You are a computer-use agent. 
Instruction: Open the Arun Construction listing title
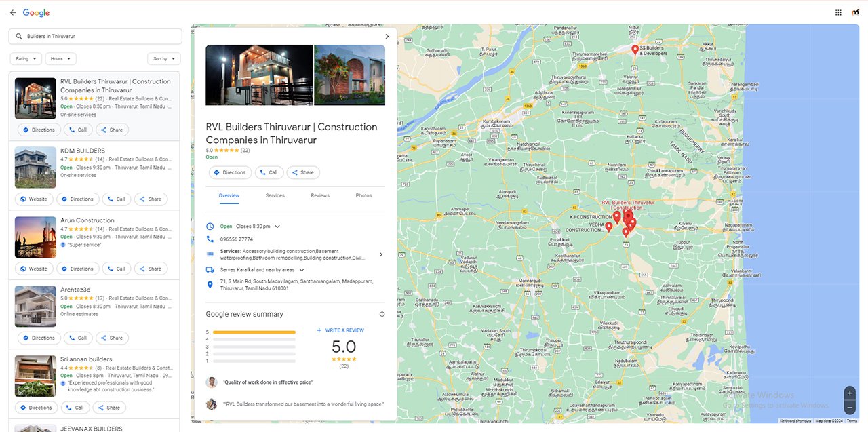point(87,220)
